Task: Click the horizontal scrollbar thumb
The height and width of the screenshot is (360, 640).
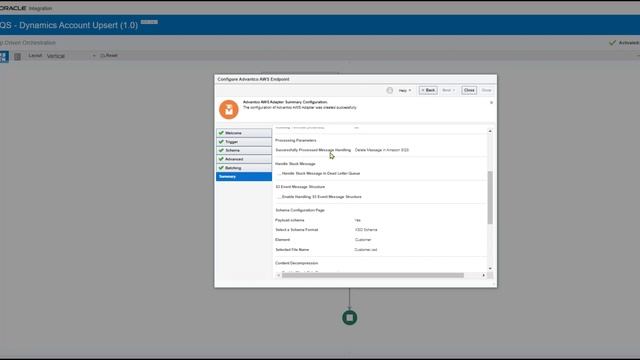Action: pos(373,276)
